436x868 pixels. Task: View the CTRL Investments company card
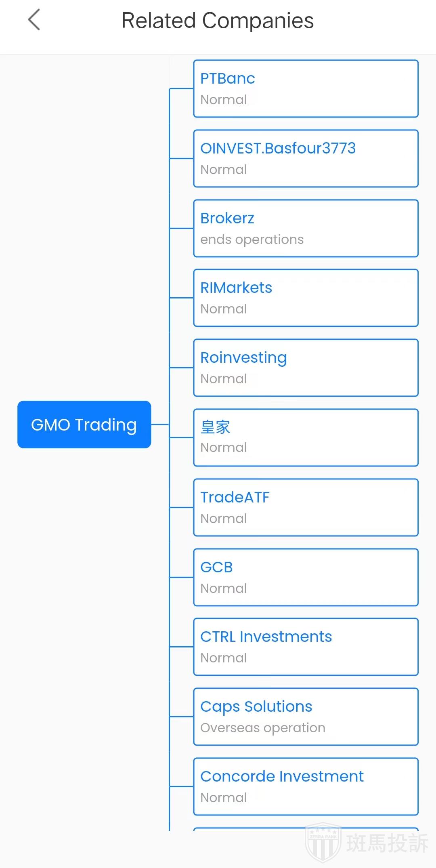pos(306,647)
